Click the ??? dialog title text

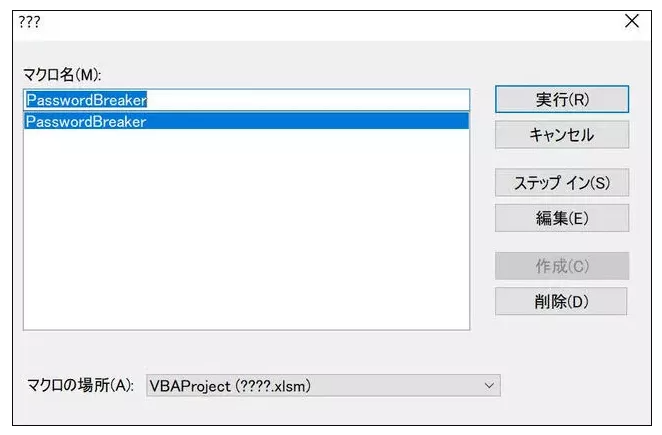pos(29,22)
